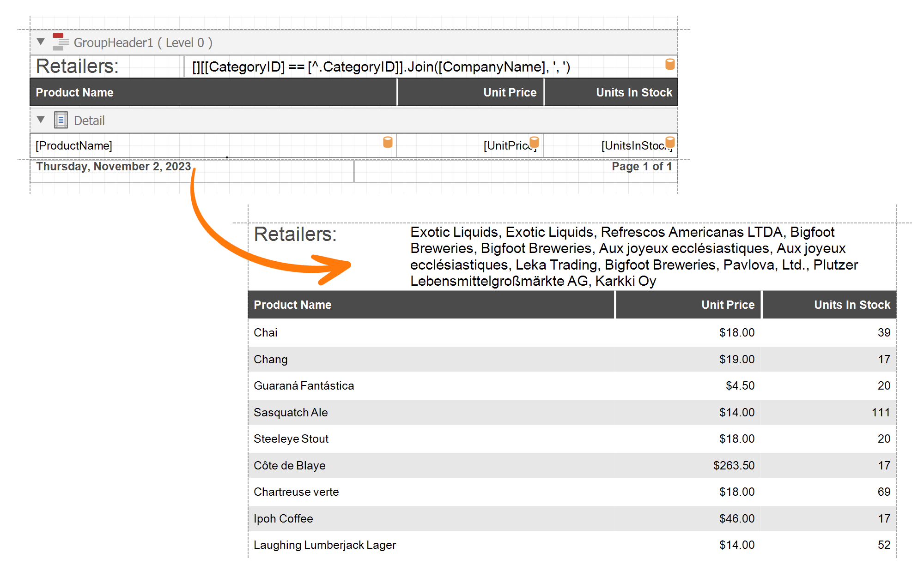Select the CategoryID Join expression text
This screenshot has width=924, height=565.
click(x=381, y=66)
